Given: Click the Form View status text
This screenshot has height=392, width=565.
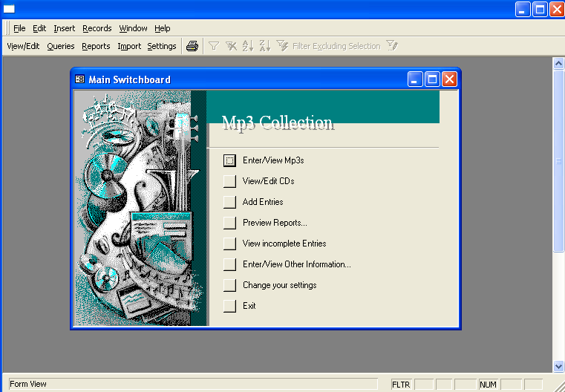Looking at the screenshot, I should coord(28,384).
